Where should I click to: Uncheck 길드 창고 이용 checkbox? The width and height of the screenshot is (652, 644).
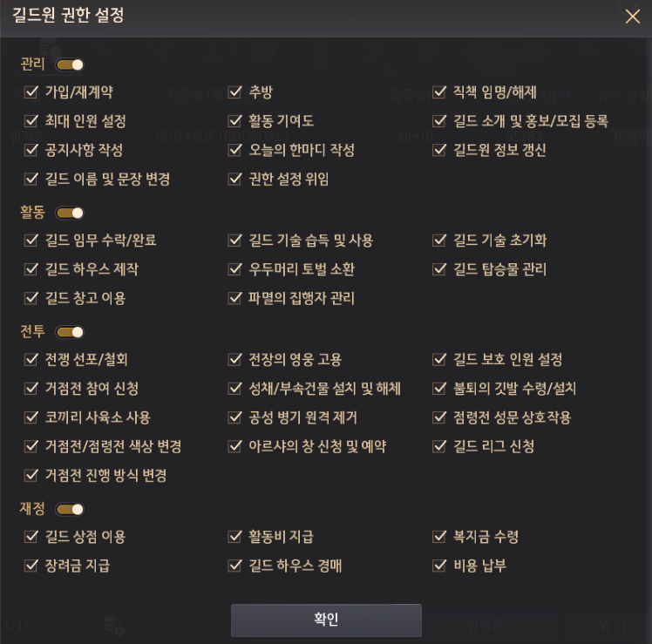point(31,298)
